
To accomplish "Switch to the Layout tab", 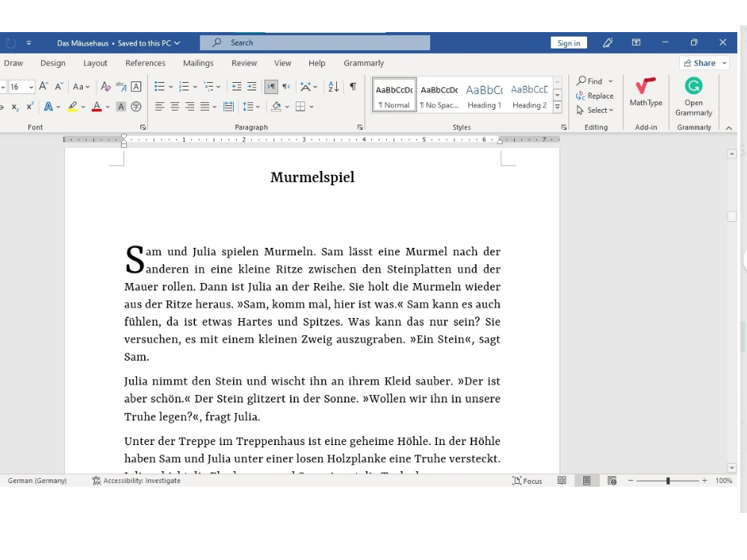I will point(96,63).
